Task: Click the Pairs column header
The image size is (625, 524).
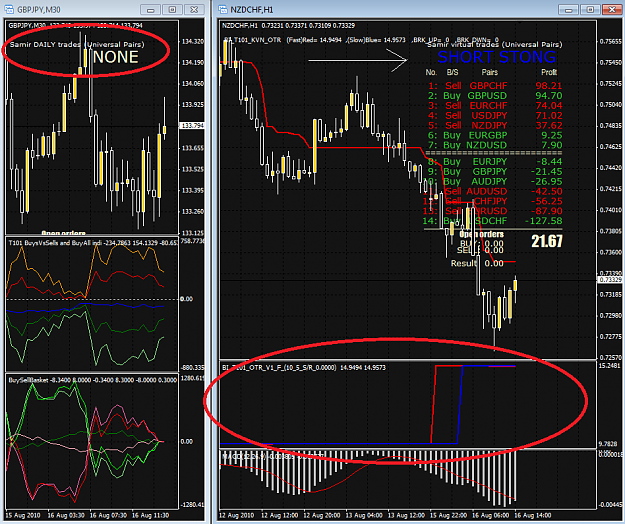Action: [x=489, y=72]
